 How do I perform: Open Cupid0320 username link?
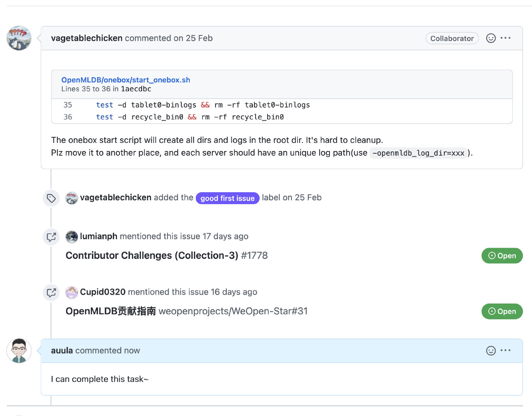[103, 292]
